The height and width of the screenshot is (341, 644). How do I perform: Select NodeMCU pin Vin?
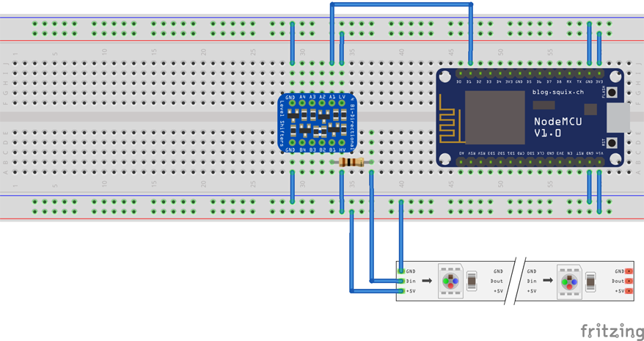point(599,162)
